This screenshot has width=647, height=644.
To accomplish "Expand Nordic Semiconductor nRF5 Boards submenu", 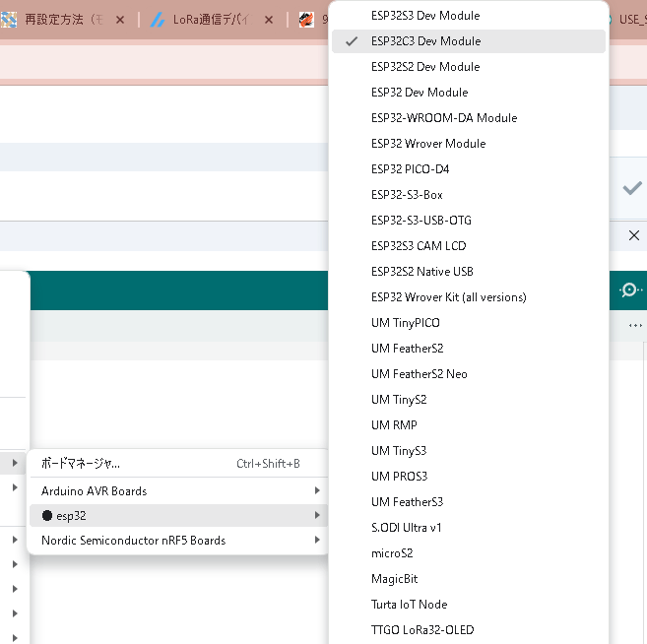I will pyautogui.click(x=178, y=540).
